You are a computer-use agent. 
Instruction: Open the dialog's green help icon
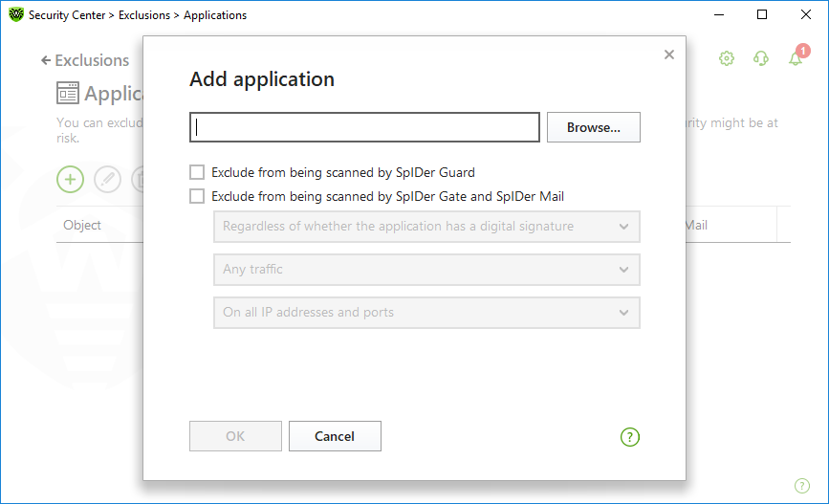(x=630, y=437)
